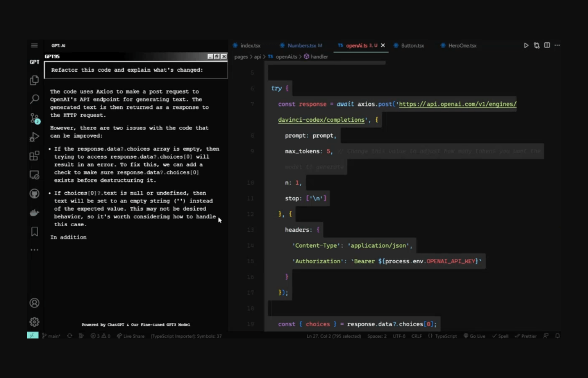Open the Docker whale icon view

point(35,213)
